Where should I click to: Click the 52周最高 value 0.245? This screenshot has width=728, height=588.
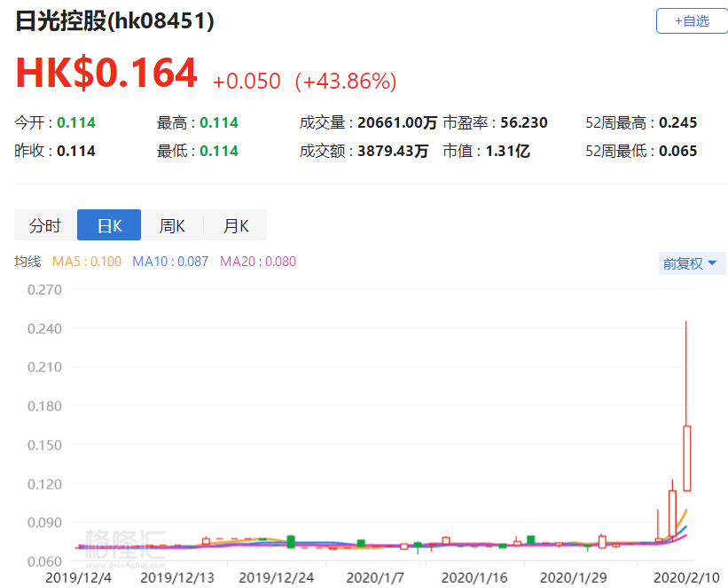[x=677, y=122]
